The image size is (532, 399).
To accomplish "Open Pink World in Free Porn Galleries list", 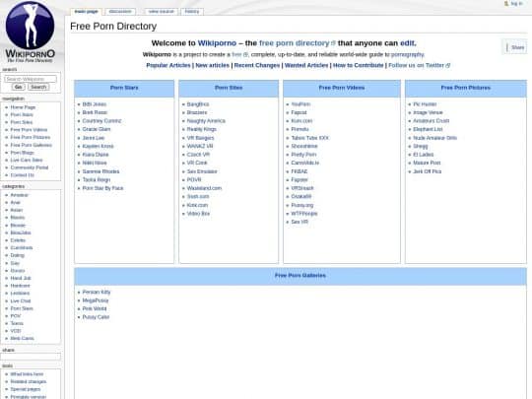I will coord(95,308).
